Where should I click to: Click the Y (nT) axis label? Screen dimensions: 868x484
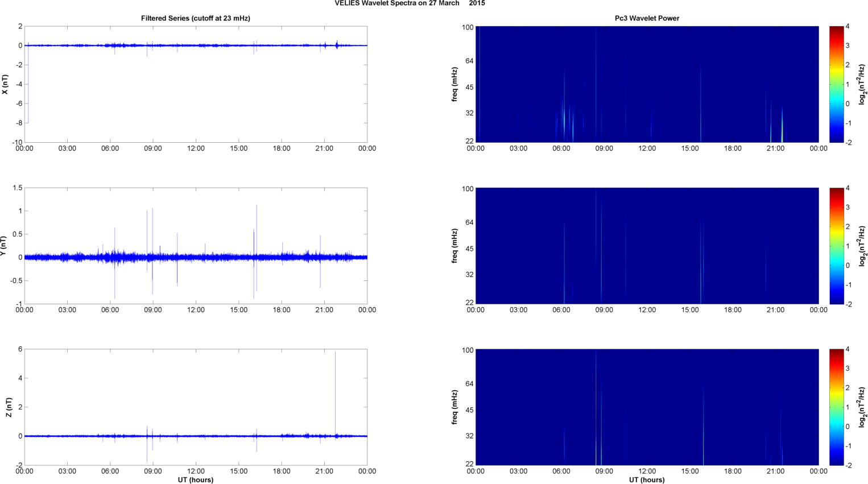coord(3,246)
